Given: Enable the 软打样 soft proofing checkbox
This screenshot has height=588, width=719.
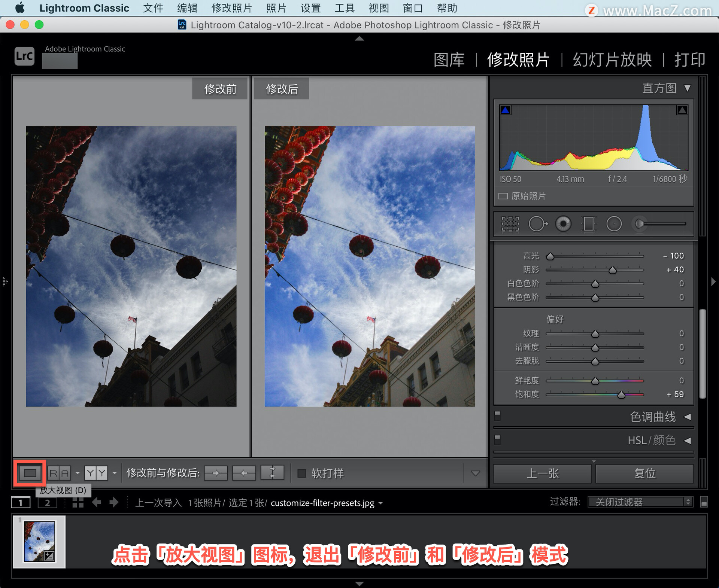Looking at the screenshot, I should coord(301,473).
